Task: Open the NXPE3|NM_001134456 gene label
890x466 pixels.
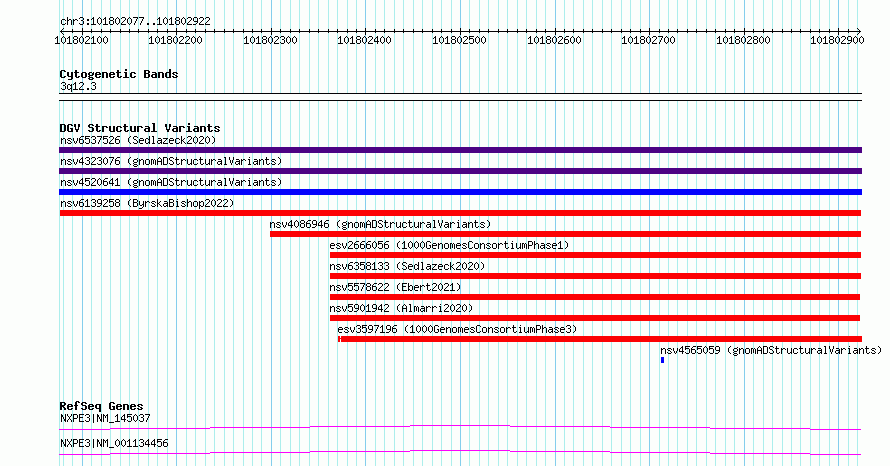Action: coord(114,443)
